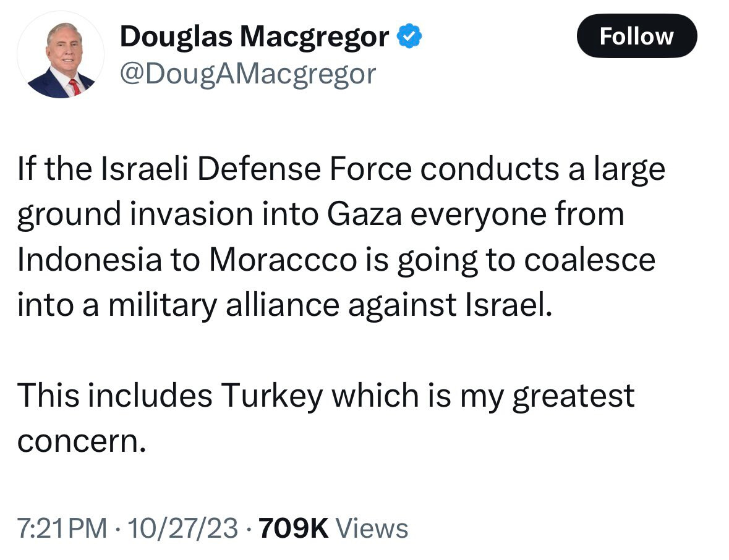Click the misspelled word "Moraccco"
This screenshot has height=560, width=729.
tap(283, 260)
